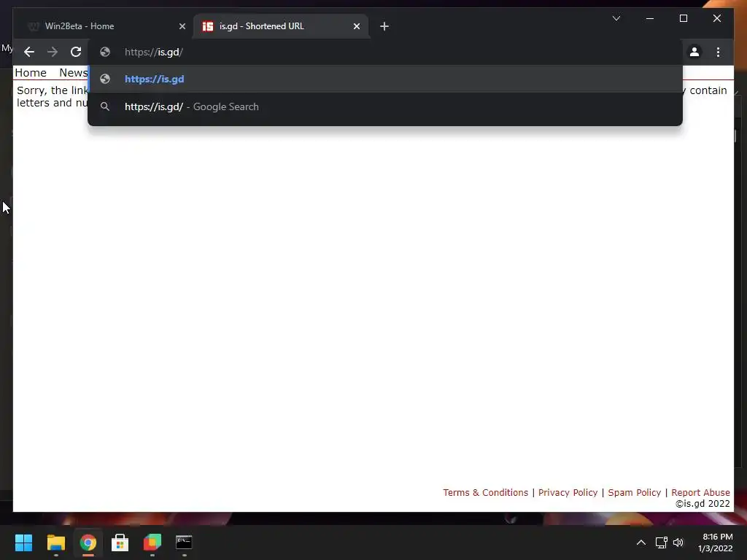Open the Privacy Policy link
The width and height of the screenshot is (747, 560).
568,492
